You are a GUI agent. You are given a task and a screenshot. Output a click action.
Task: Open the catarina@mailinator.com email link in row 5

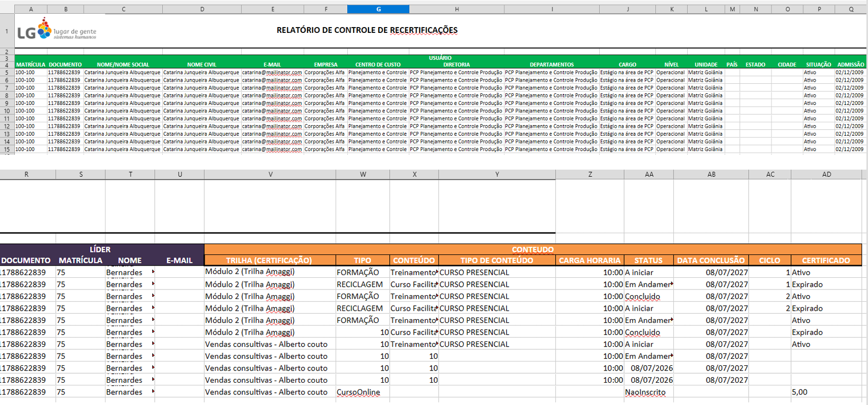tap(272, 73)
